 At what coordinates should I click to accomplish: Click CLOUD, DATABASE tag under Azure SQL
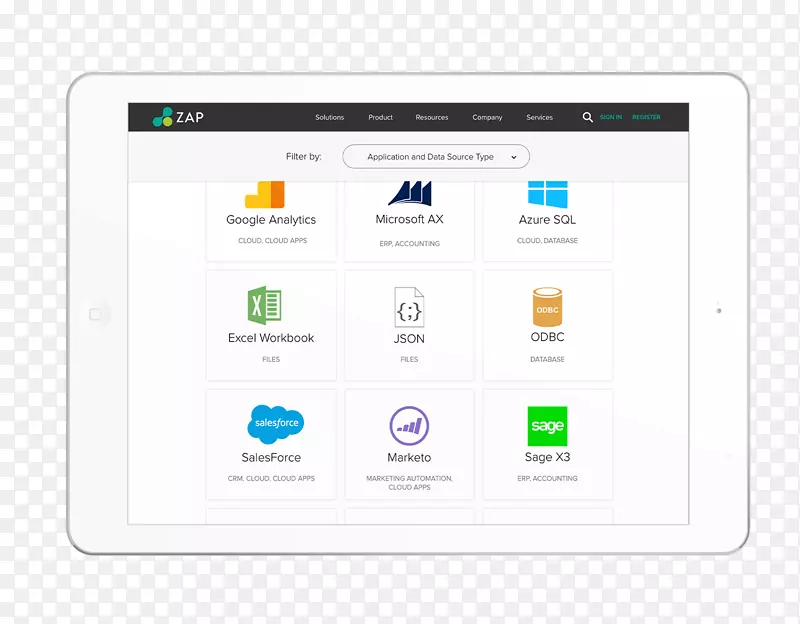coord(547,241)
